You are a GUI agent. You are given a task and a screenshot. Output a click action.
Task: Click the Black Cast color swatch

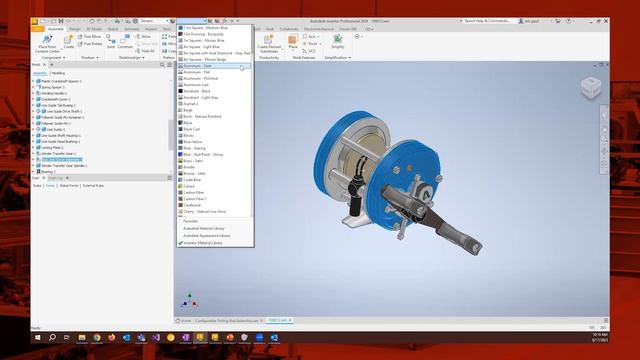coord(180,129)
